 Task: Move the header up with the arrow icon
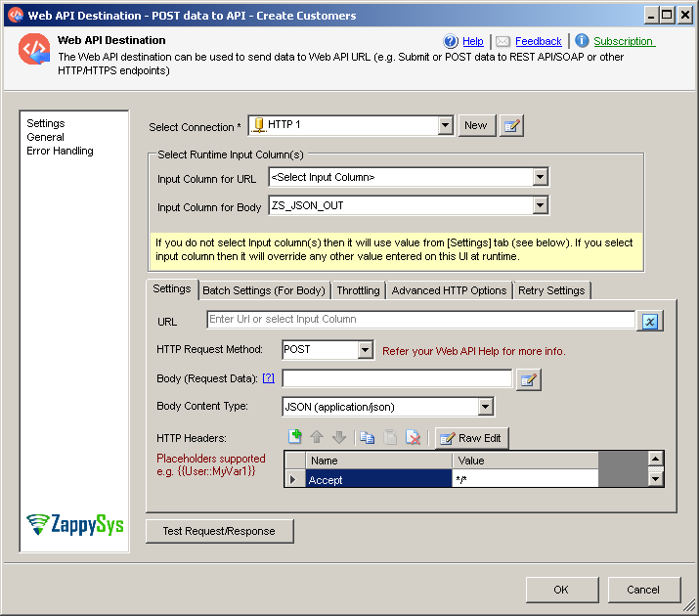pos(317,437)
